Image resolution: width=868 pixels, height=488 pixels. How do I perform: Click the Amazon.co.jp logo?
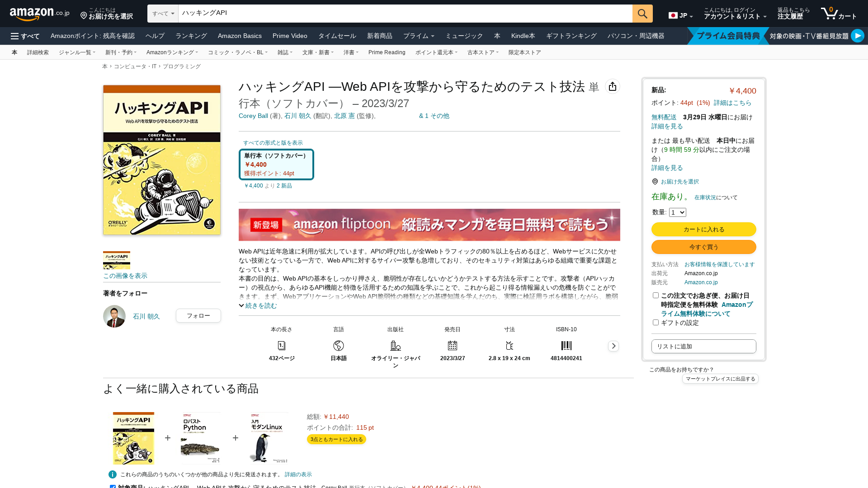coord(39,14)
